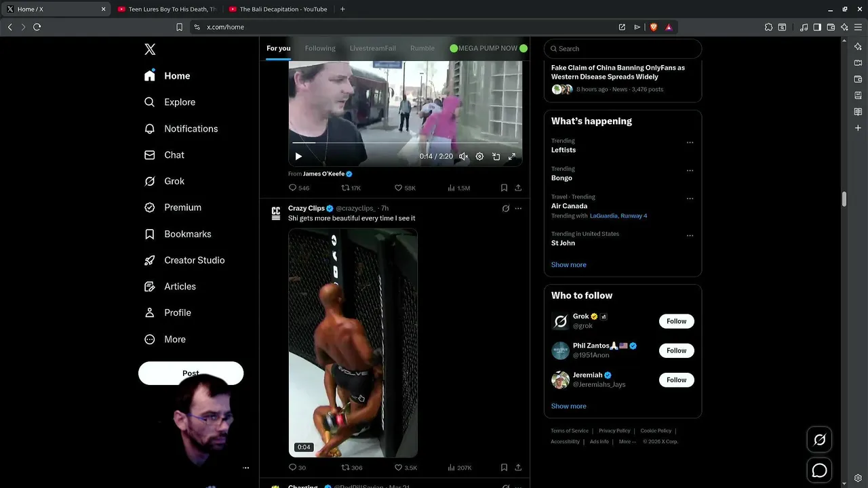Viewport: 868px width, 488px height.
Task: Open the floating Grok button
Action: click(x=819, y=441)
